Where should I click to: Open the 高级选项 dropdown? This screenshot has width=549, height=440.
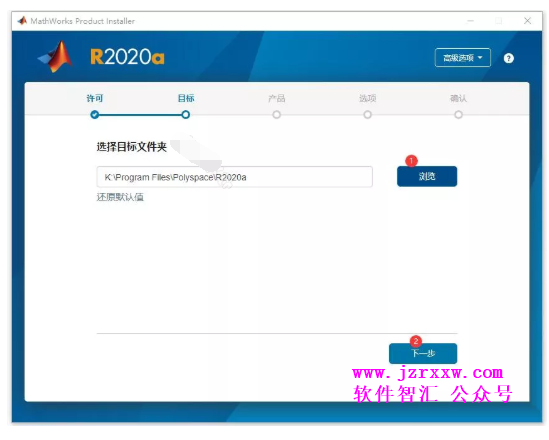[x=463, y=58]
